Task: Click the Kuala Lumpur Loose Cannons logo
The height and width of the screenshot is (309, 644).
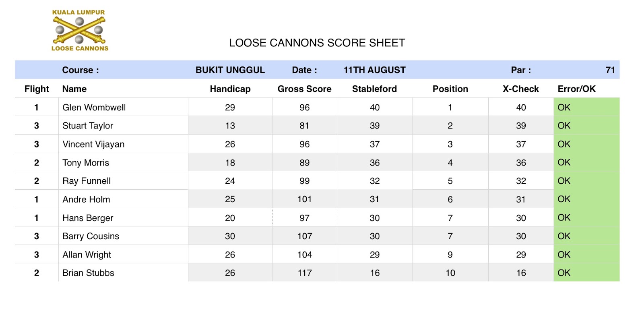Action: 80,31
